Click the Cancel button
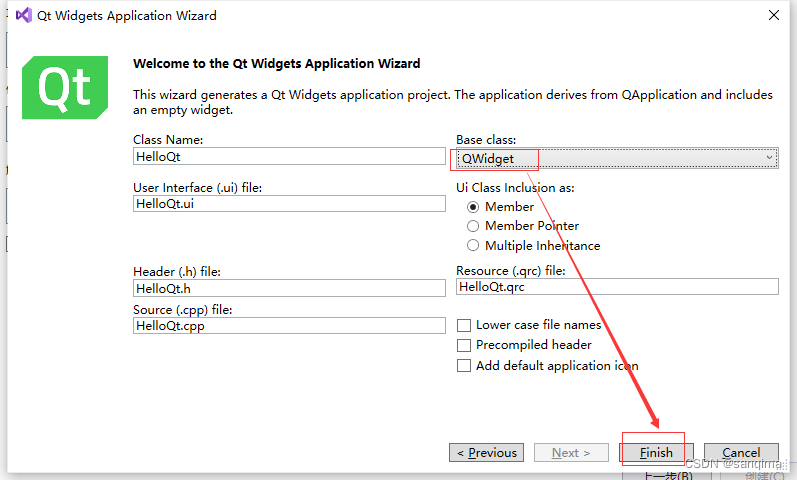This screenshot has height=480, width=797. (741, 453)
